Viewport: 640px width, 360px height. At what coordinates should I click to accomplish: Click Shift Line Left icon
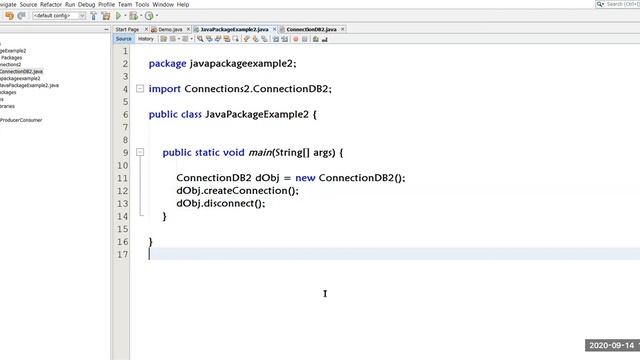(x=276, y=39)
